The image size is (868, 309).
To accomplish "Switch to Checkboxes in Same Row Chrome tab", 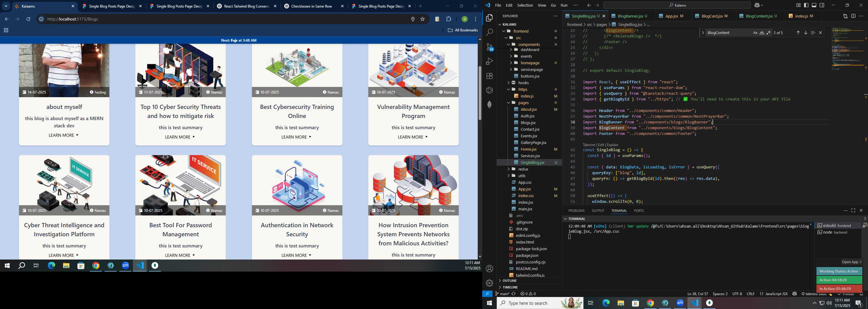I will [x=311, y=6].
